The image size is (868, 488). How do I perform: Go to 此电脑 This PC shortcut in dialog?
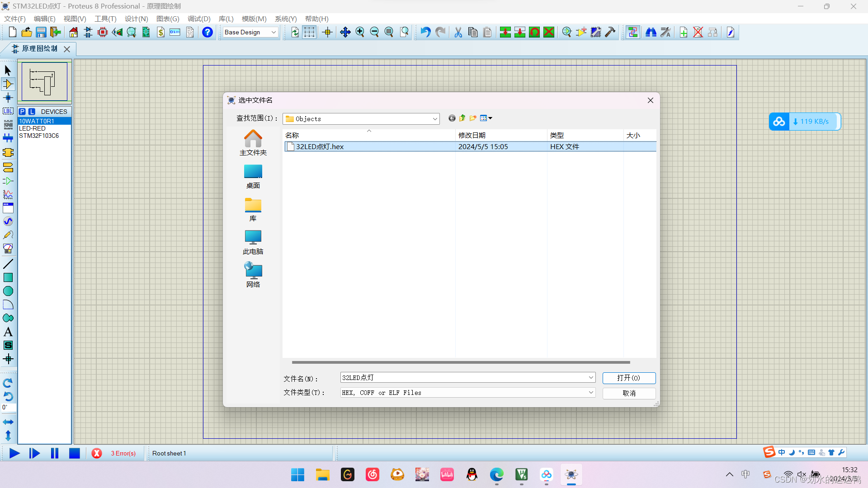[x=253, y=243]
